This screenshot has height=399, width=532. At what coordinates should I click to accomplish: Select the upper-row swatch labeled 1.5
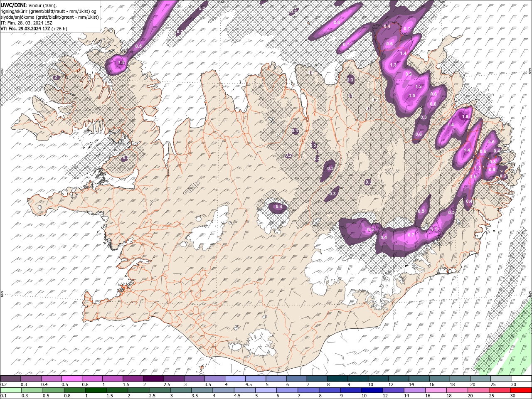point(133,379)
